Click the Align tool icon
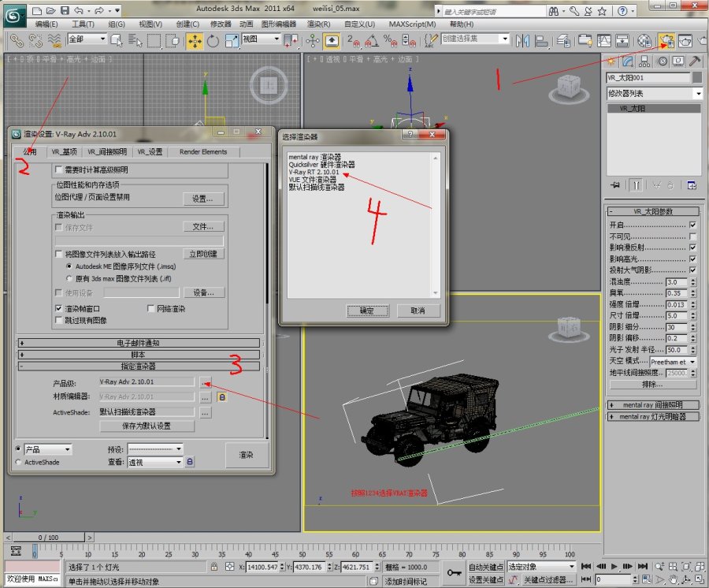The image size is (709, 588). click(540, 41)
